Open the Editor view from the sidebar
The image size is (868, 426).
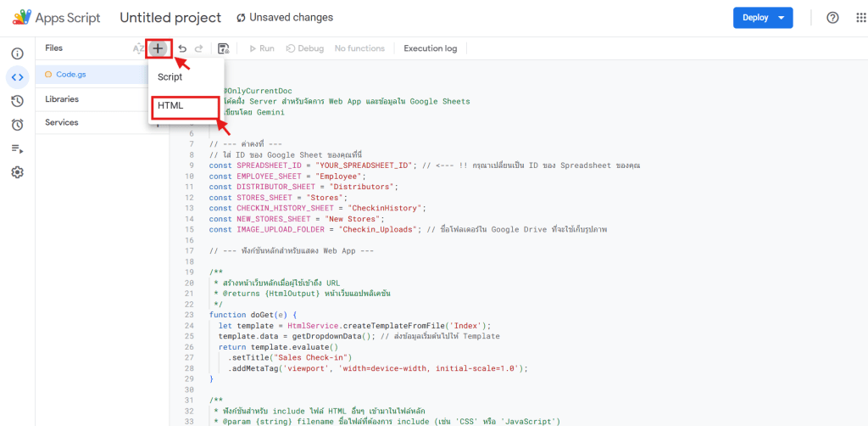pos(17,77)
